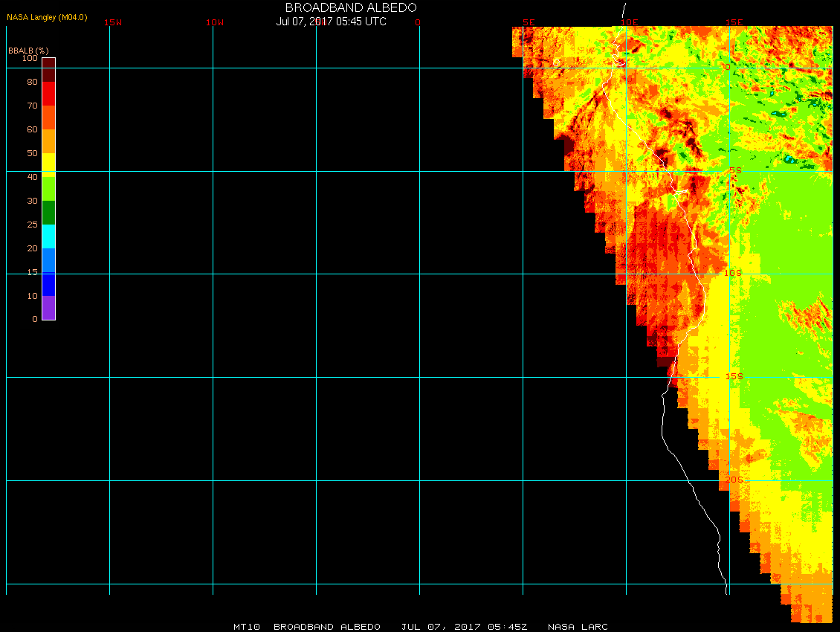Click the Jul 07, 2017 05:45 UTC timestamp
This screenshot has width=840, height=632.
point(331,22)
